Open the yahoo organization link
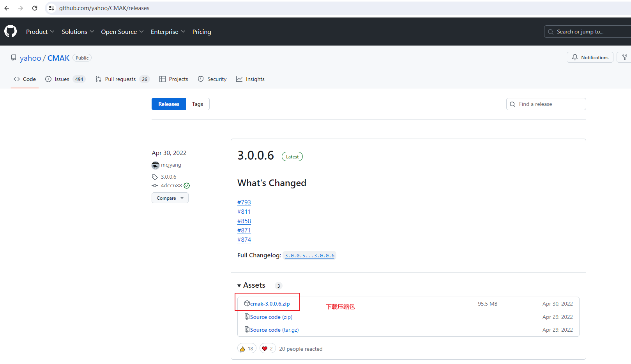The height and width of the screenshot is (364, 631). pos(30,58)
